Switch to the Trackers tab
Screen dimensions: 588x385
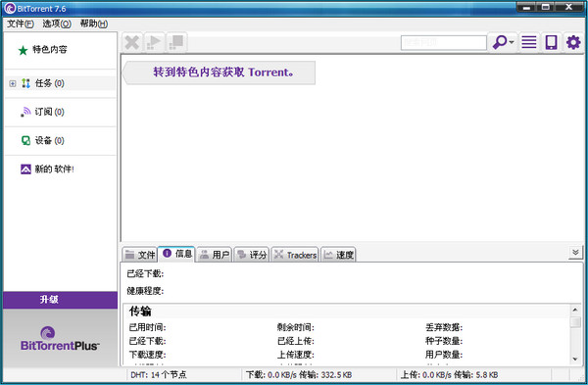pos(295,255)
